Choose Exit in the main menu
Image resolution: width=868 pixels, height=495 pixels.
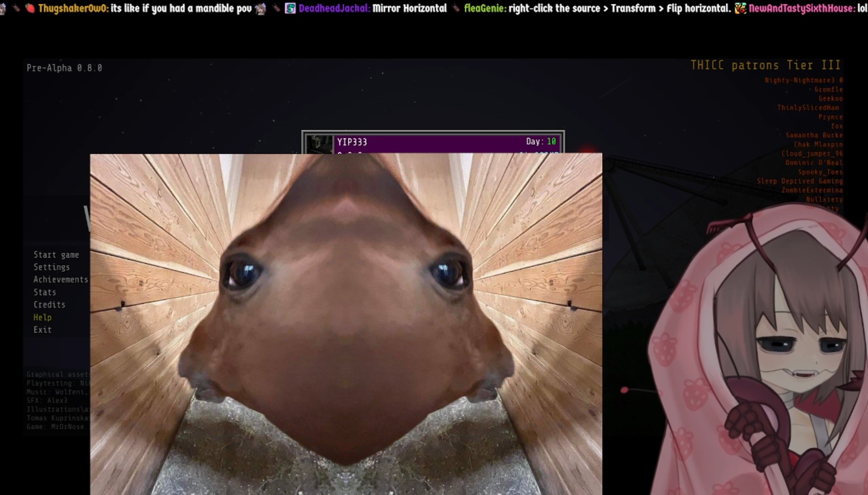[42, 330]
